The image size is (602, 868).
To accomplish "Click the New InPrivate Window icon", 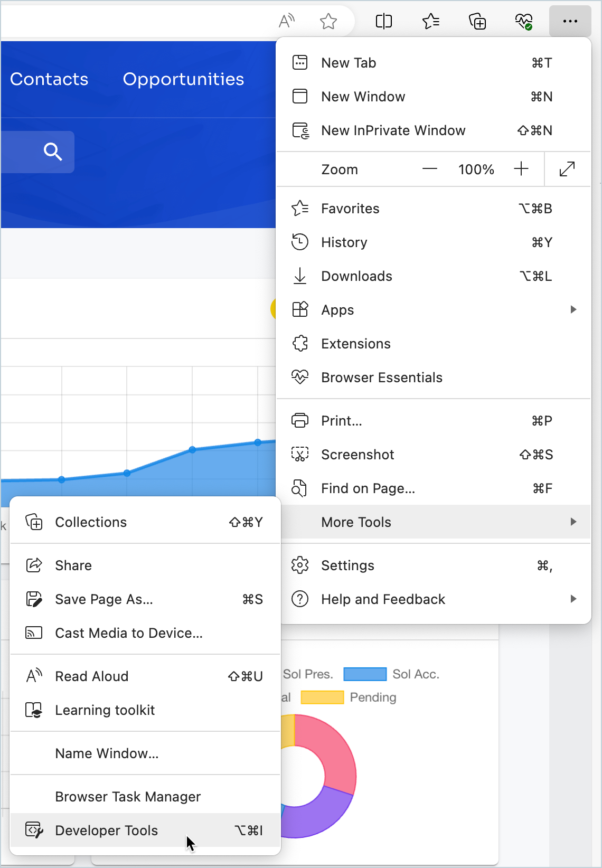I will click(x=301, y=130).
